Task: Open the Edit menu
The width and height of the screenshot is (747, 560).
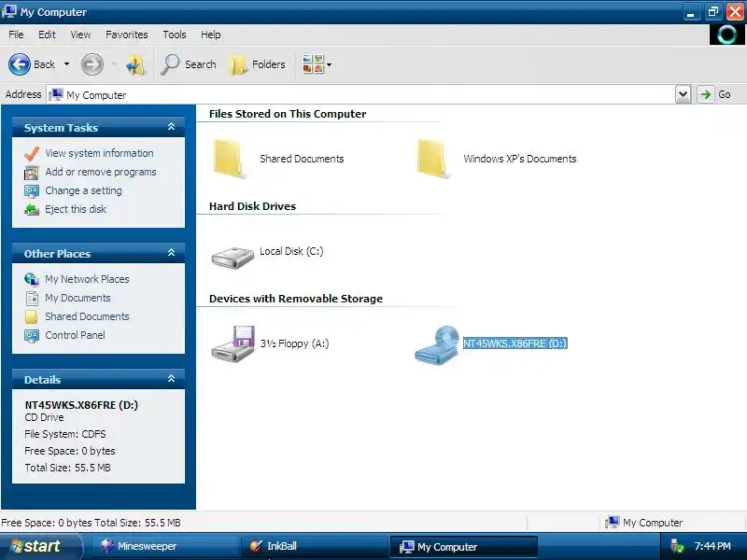Action: [47, 35]
